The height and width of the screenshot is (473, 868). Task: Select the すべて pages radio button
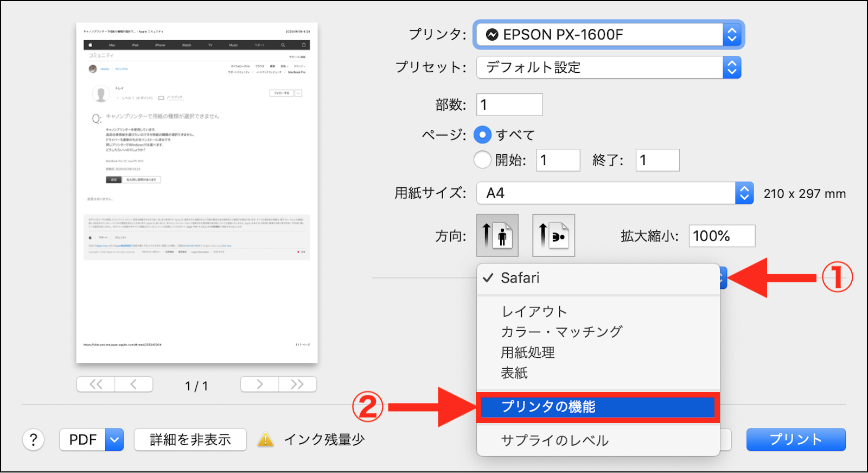pos(482,135)
